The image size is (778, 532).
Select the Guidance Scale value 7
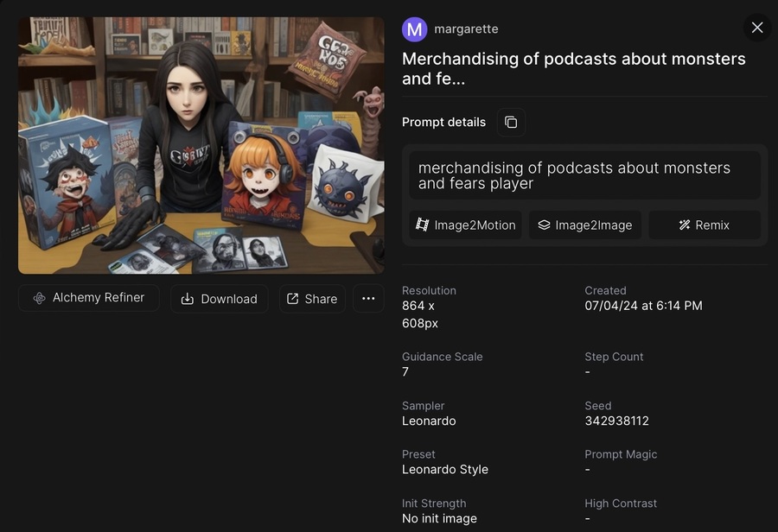point(405,372)
